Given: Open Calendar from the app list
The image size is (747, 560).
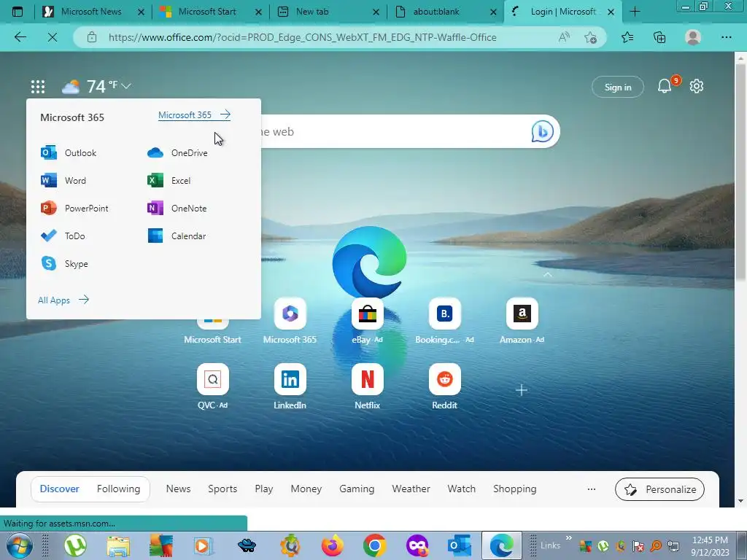Looking at the screenshot, I should coord(177,236).
